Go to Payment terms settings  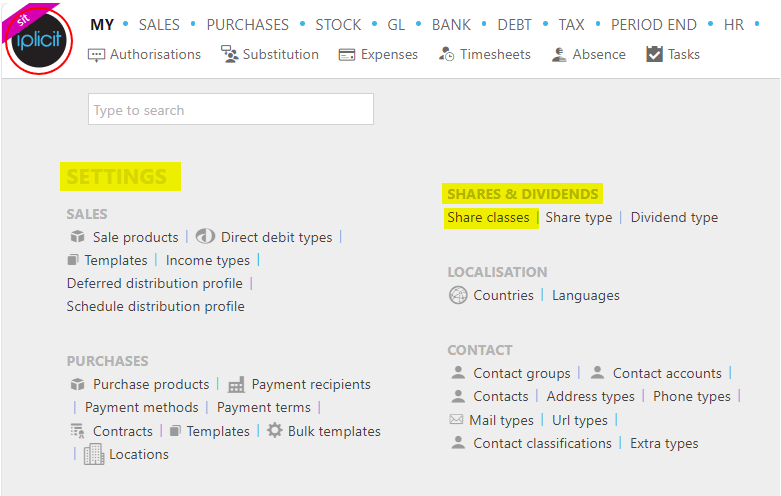263,408
